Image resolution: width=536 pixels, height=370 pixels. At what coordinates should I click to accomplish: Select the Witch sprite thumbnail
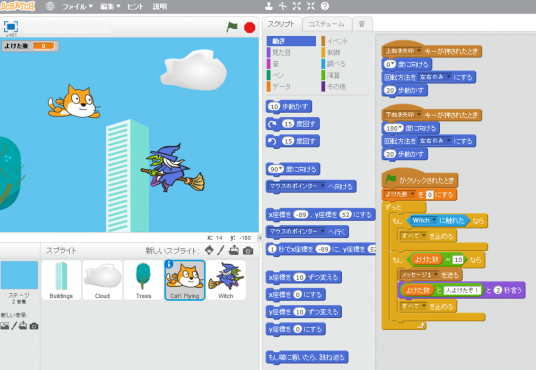click(x=226, y=280)
